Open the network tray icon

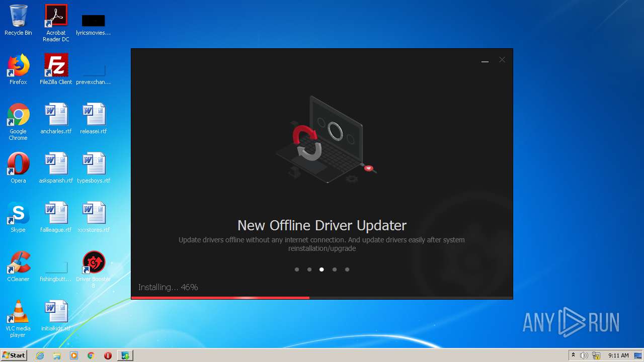[x=596, y=355]
